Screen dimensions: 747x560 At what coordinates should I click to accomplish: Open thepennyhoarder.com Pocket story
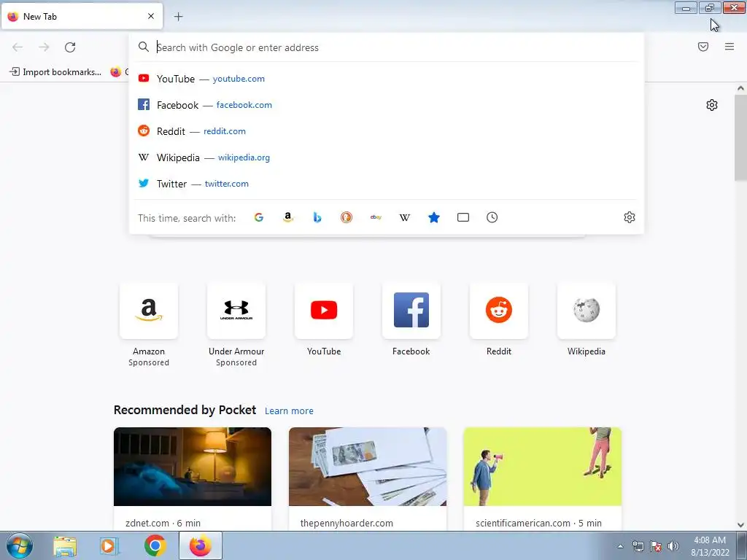(x=368, y=478)
